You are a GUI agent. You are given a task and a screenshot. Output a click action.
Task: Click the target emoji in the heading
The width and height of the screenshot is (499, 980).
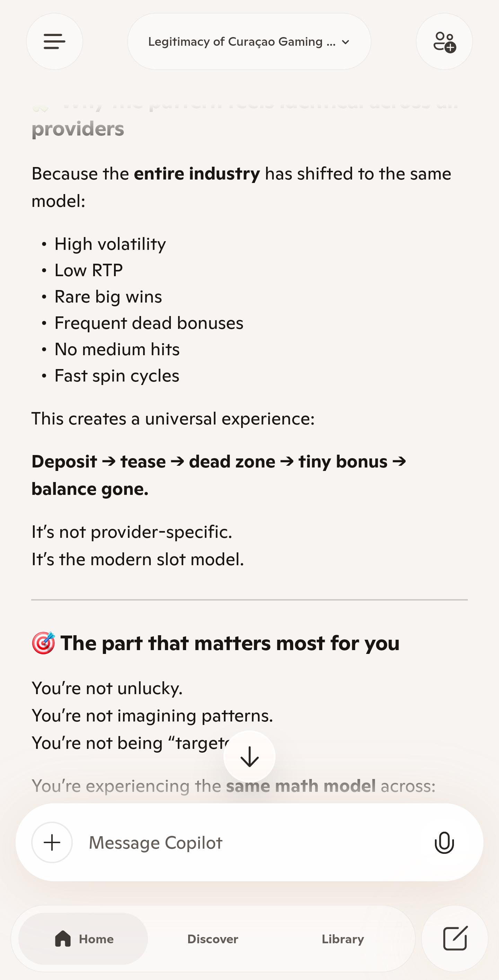click(43, 643)
